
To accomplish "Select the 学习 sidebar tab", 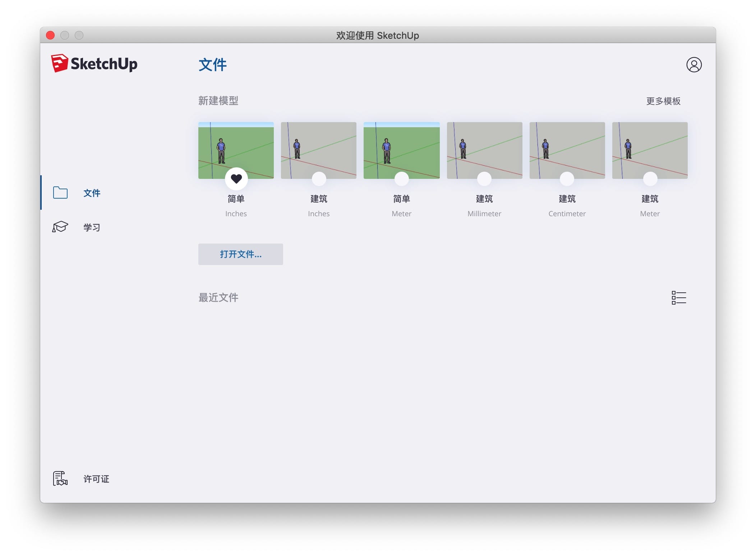I will pos(92,227).
